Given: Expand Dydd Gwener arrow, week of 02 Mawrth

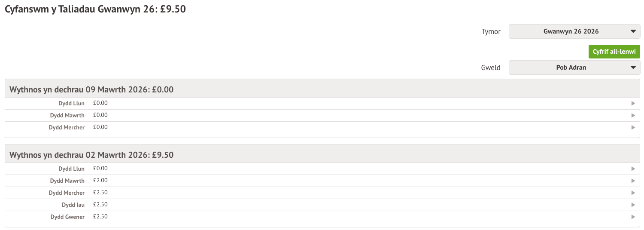Looking at the screenshot, I should [633, 217].
